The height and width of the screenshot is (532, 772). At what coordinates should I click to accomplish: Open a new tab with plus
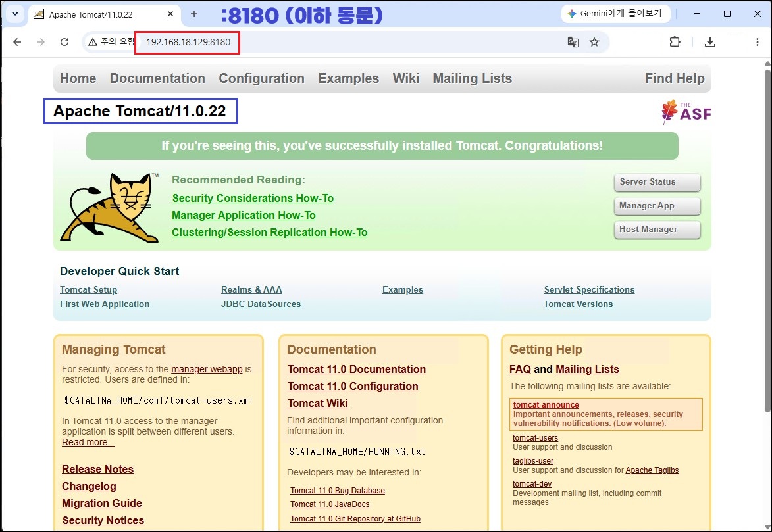(194, 14)
